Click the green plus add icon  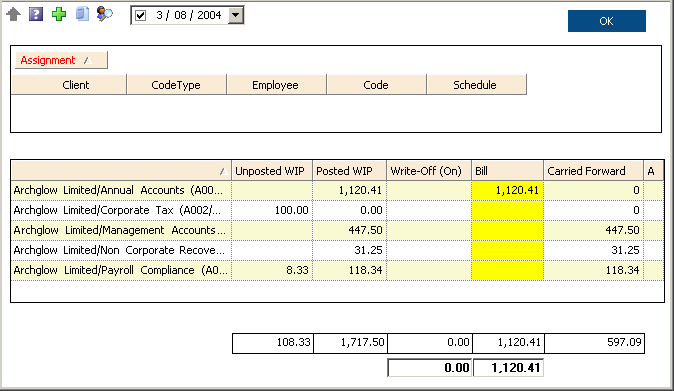coord(59,14)
